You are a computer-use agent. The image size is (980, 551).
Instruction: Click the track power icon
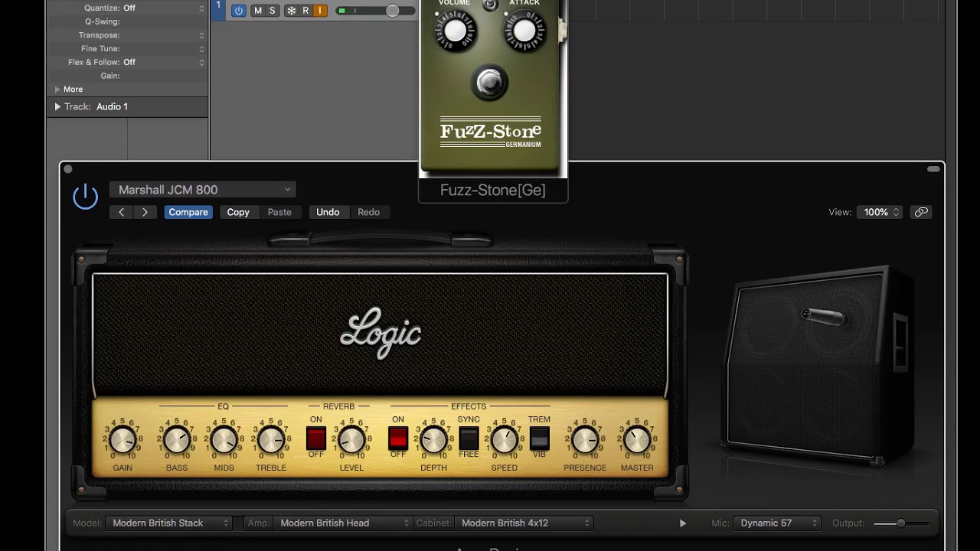click(239, 11)
